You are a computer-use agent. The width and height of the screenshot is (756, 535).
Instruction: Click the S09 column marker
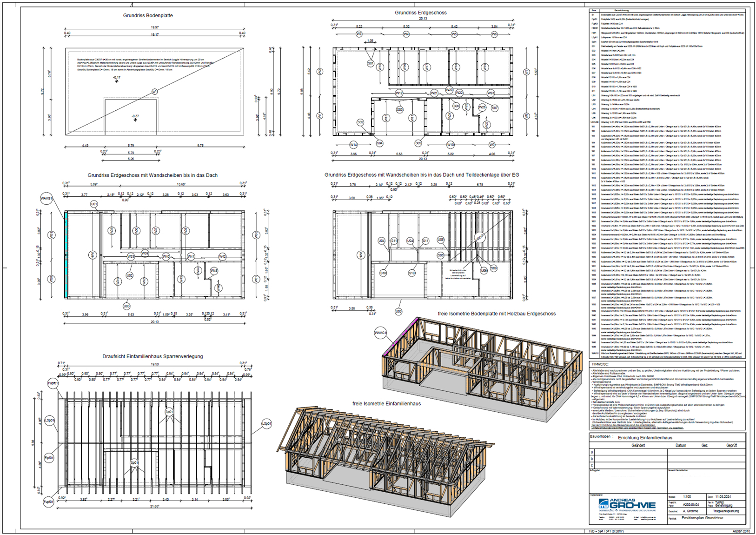494,268
